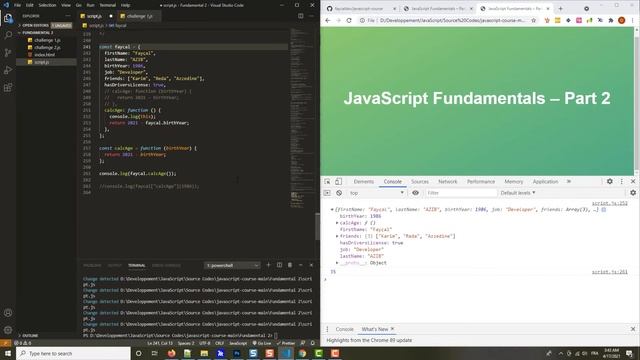
Task: Expand the __proto__ Object entry
Action: (x=337, y=263)
